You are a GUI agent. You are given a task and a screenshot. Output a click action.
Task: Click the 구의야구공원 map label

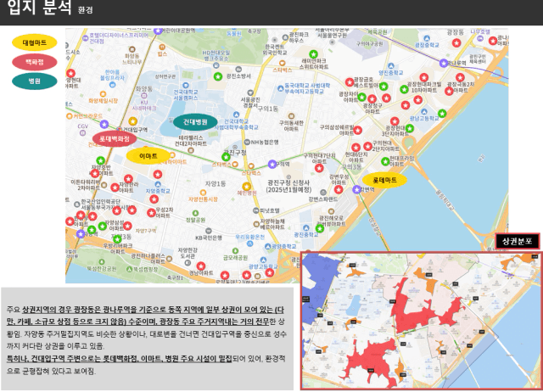370,44
